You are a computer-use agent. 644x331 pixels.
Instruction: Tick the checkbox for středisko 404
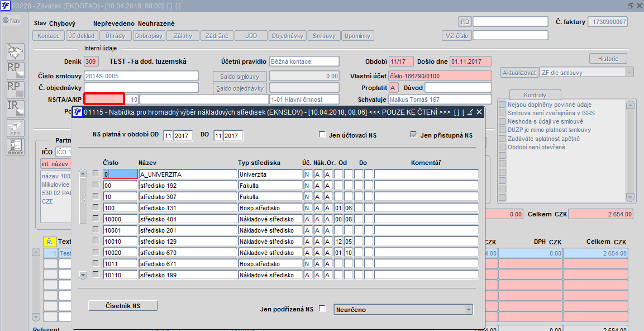click(96, 218)
